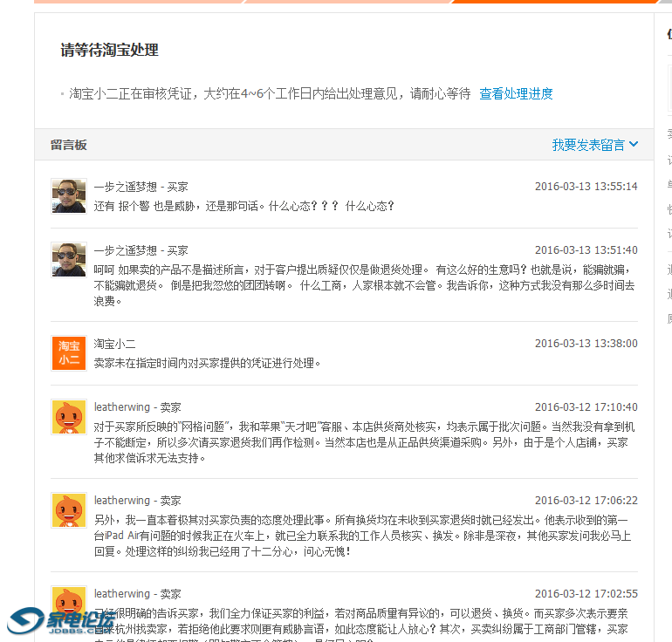The image size is (672, 642).
Task: Click 我要发表留言 to post a message
Action: click(588, 145)
